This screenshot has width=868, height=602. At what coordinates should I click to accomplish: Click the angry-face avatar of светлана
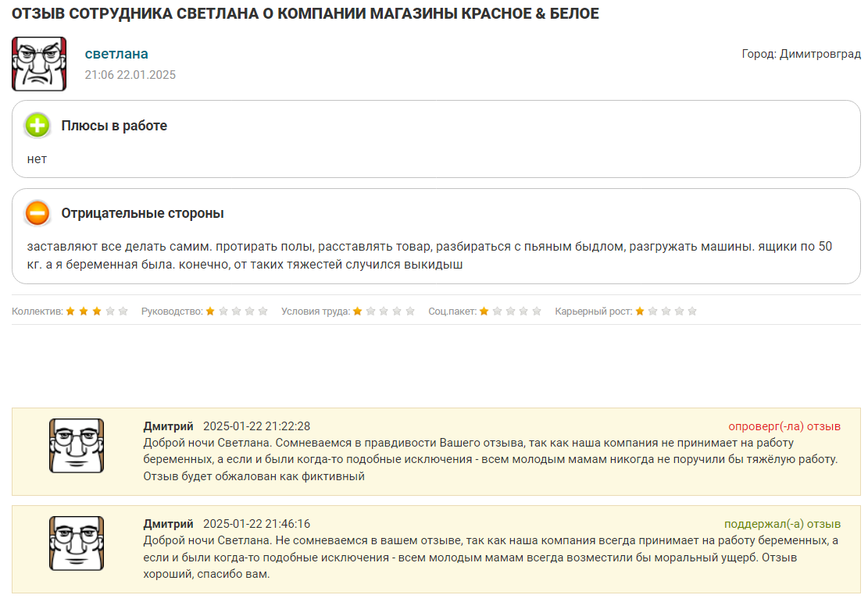pyautogui.click(x=39, y=64)
